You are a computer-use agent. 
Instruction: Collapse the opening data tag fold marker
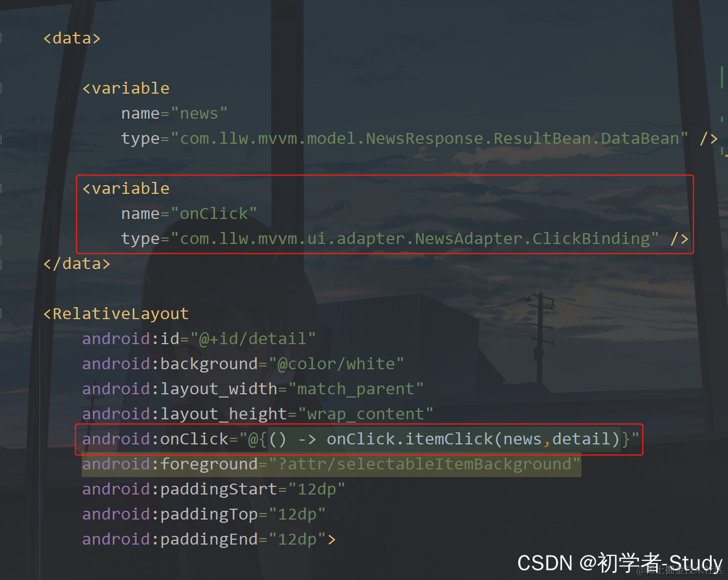coord(1,38)
